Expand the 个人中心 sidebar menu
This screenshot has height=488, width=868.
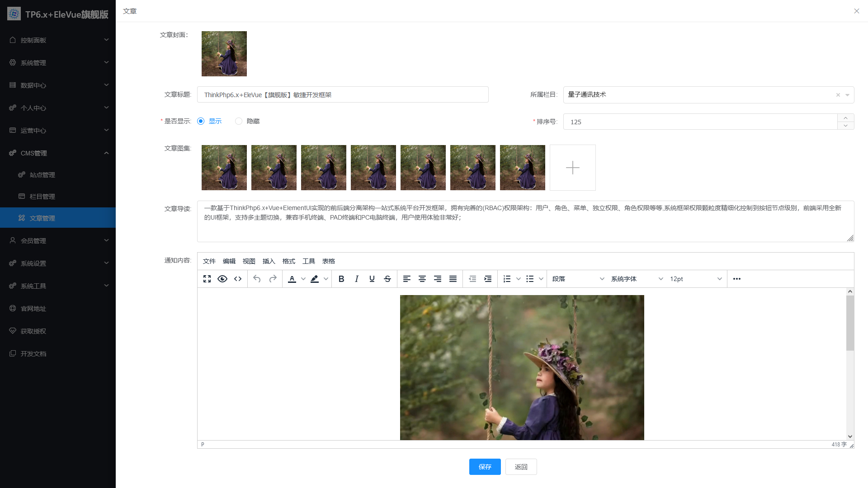tap(58, 108)
